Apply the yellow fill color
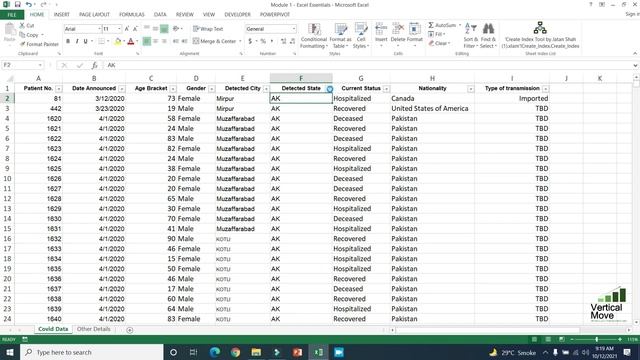 pos(118,41)
